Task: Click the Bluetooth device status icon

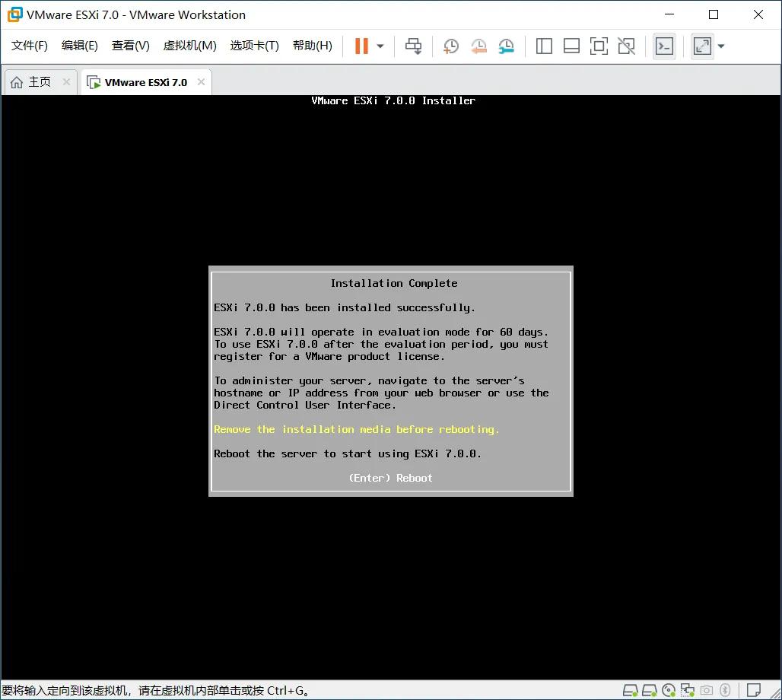Action: [x=725, y=690]
